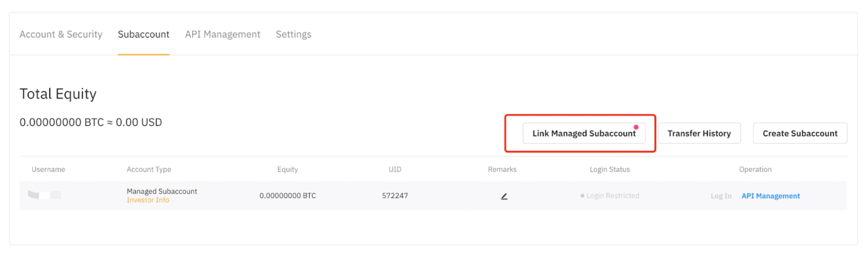Image resolution: width=868 pixels, height=257 pixels.
Task: Click the Login Status column header
Action: click(x=610, y=169)
